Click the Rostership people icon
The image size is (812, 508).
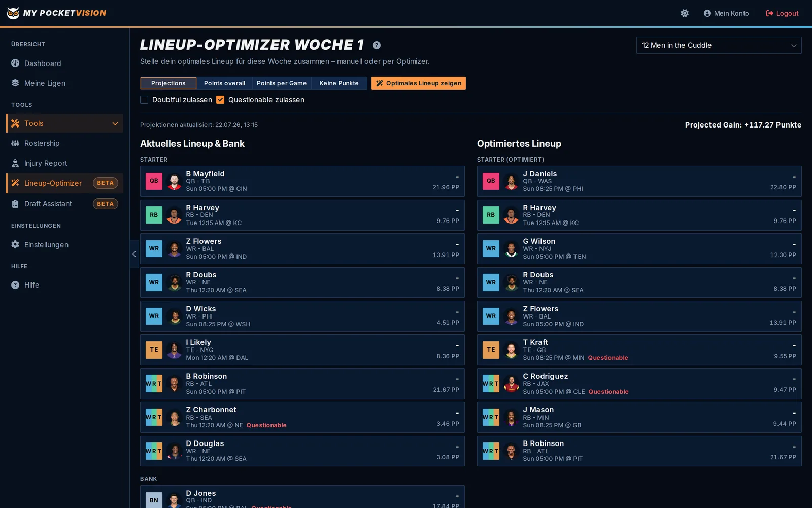click(x=15, y=143)
